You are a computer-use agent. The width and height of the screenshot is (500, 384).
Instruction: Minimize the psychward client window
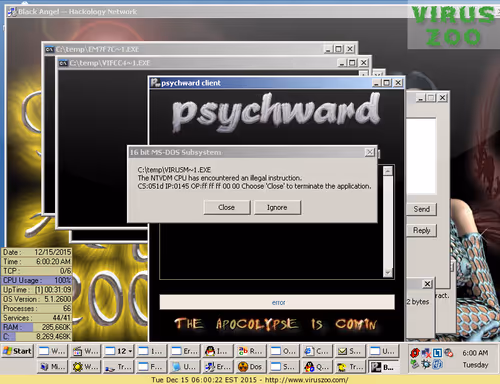(x=377, y=83)
